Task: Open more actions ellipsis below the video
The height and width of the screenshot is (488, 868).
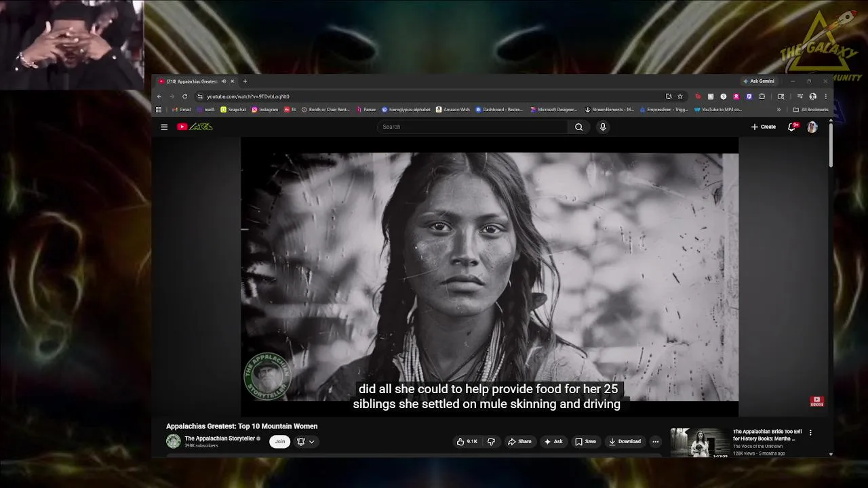Action: (x=655, y=441)
